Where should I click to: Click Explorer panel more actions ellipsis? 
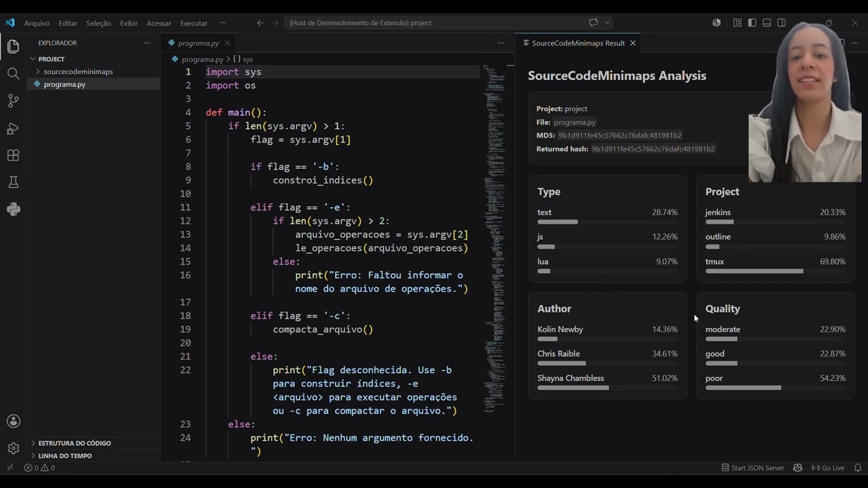(147, 43)
